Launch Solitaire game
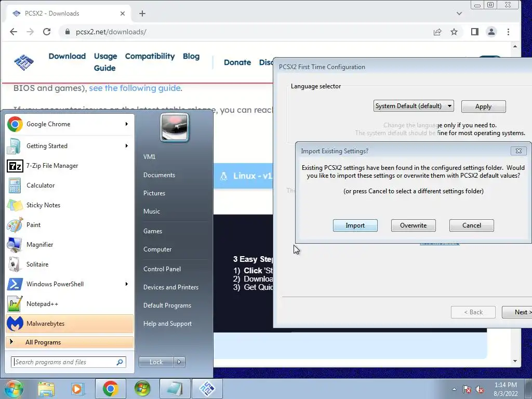 (x=70, y=264)
